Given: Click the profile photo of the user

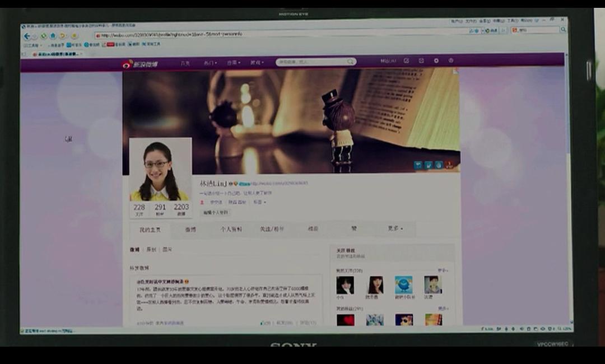Looking at the screenshot, I should (x=160, y=169).
